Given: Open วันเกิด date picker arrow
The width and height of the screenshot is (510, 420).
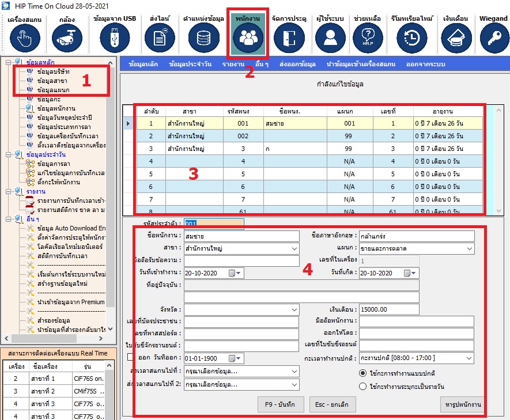Looking at the screenshot, I should click(413, 273).
